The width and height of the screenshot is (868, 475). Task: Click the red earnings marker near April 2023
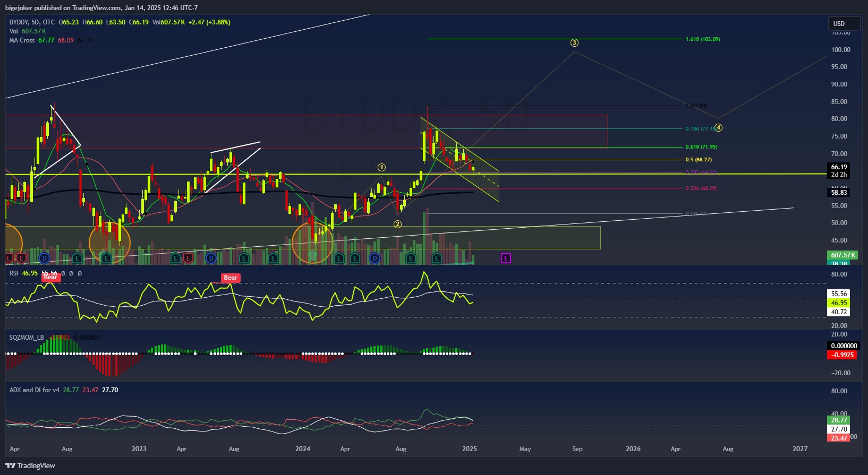click(188, 258)
